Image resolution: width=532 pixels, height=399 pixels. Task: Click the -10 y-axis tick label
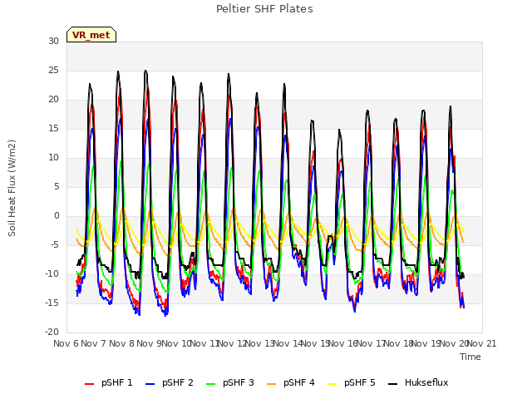point(52,273)
